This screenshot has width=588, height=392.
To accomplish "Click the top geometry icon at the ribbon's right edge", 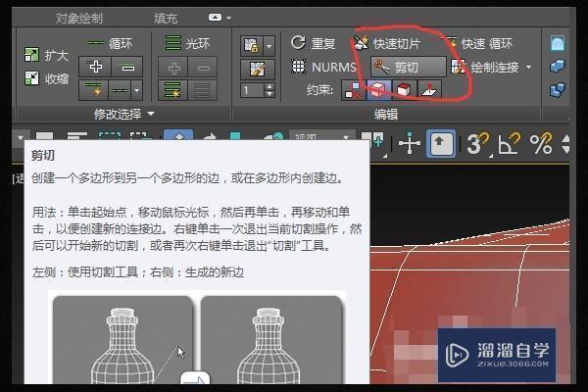I will pyautogui.click(x=558, y=43).
